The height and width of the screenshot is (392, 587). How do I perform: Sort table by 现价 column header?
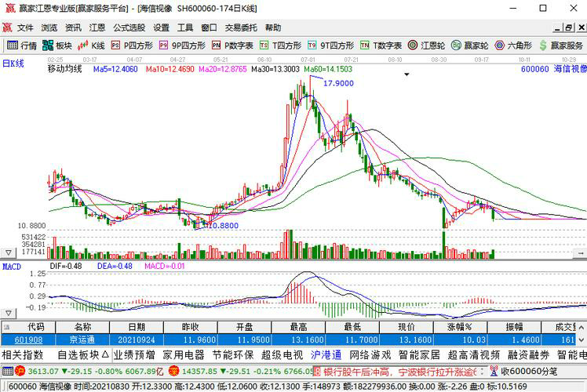coord(407,327)
